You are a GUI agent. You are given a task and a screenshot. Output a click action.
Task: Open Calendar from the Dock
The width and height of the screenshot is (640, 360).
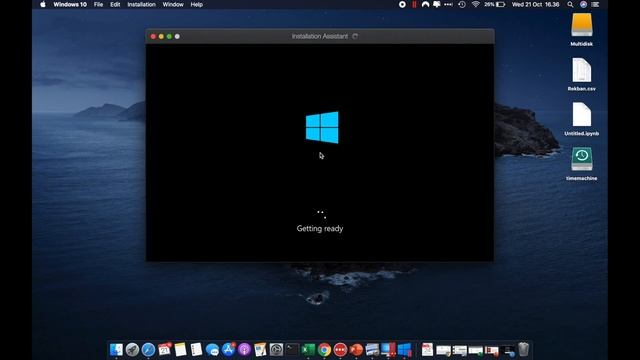[164, 350]
